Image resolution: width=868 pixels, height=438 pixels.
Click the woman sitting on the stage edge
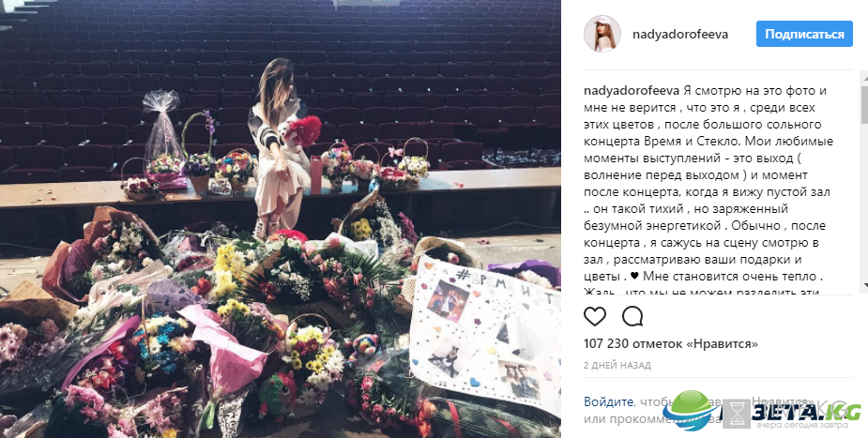tap(282, 148)
